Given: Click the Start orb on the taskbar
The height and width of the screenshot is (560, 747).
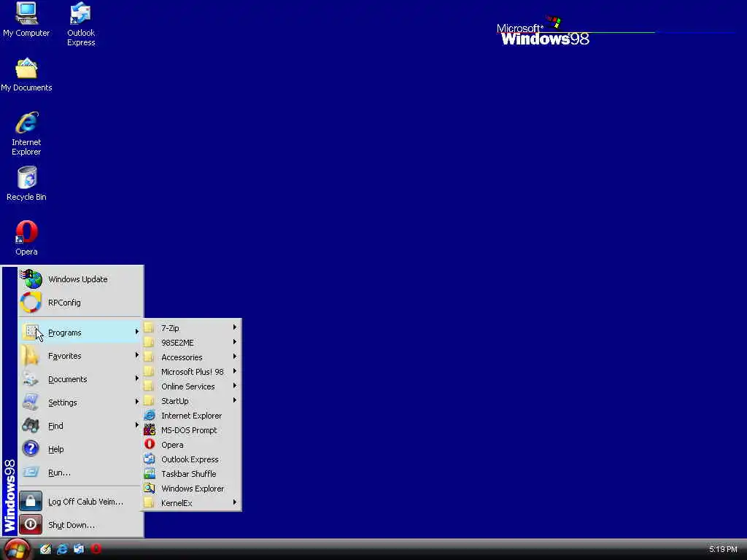Looking at the screenshot, I should [17, 549].
